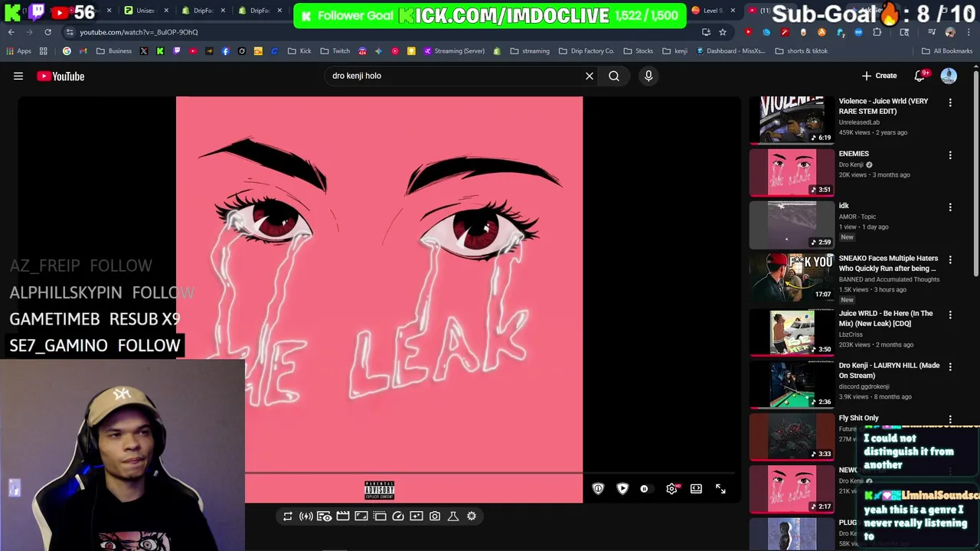Click the flask experiments icon
980x551 pixels.
pos(453,517)
